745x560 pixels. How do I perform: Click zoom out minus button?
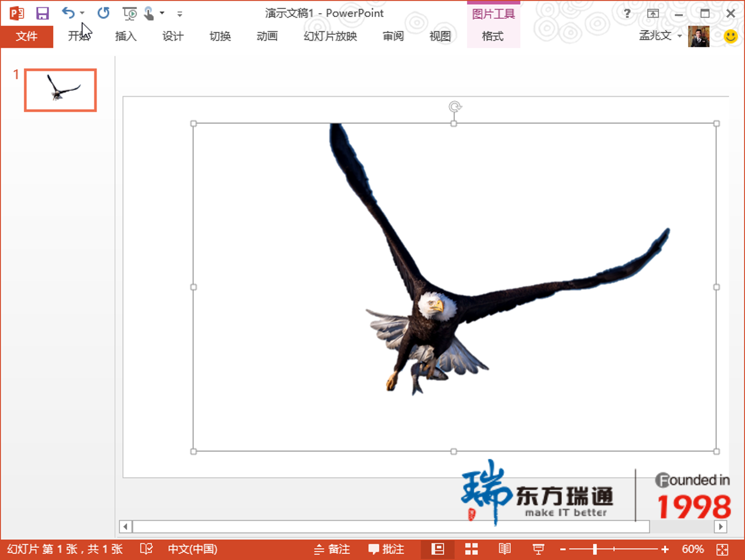click(563, 549)
